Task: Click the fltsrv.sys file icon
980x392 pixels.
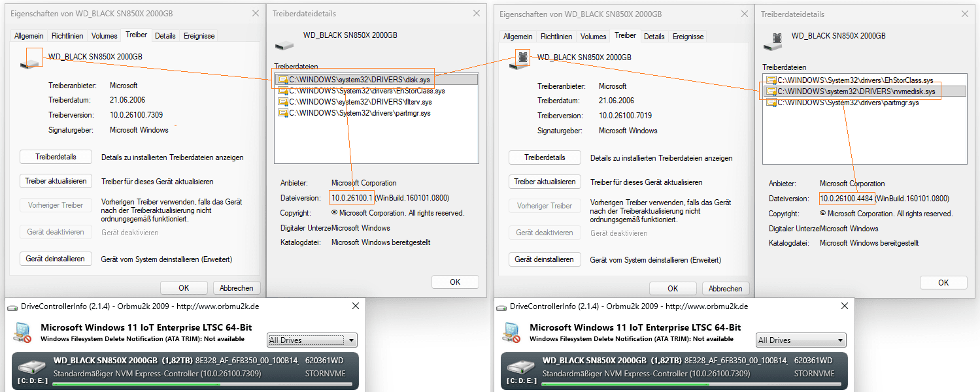Action: click(x=283, y=102)
